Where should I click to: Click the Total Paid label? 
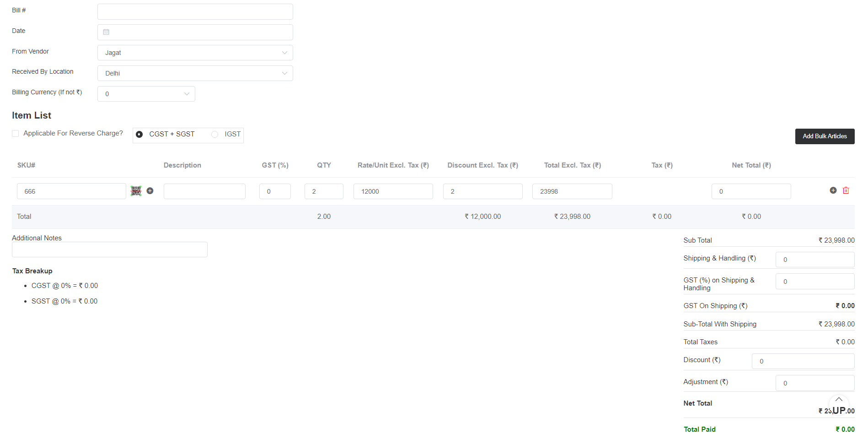pyautogui.click(x=699, y=429)
